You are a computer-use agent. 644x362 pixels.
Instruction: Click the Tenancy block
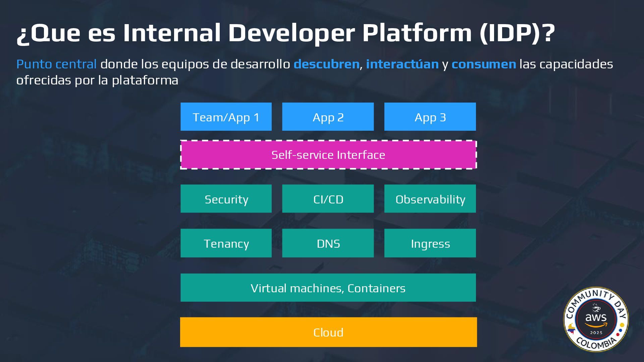226,243
